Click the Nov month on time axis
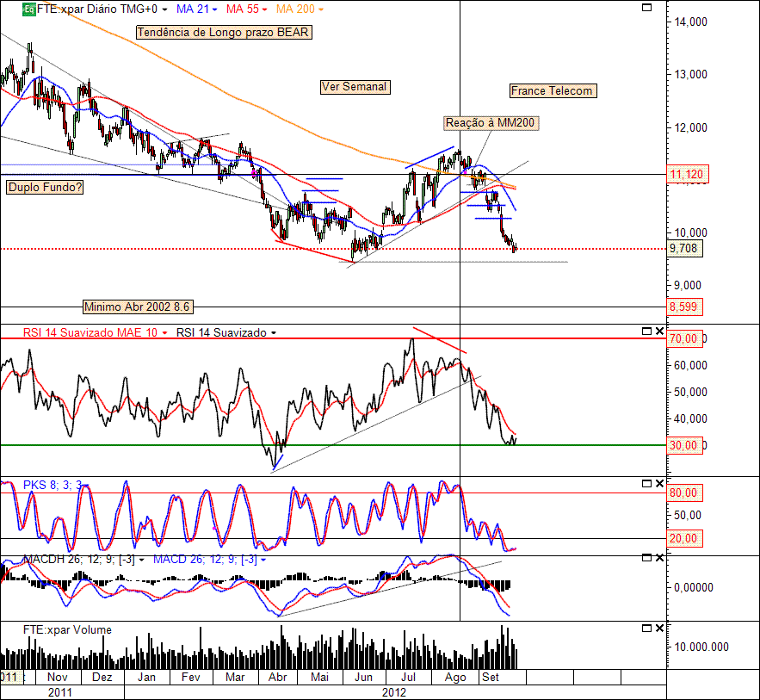The image size is (760, 700). point(58,678)
